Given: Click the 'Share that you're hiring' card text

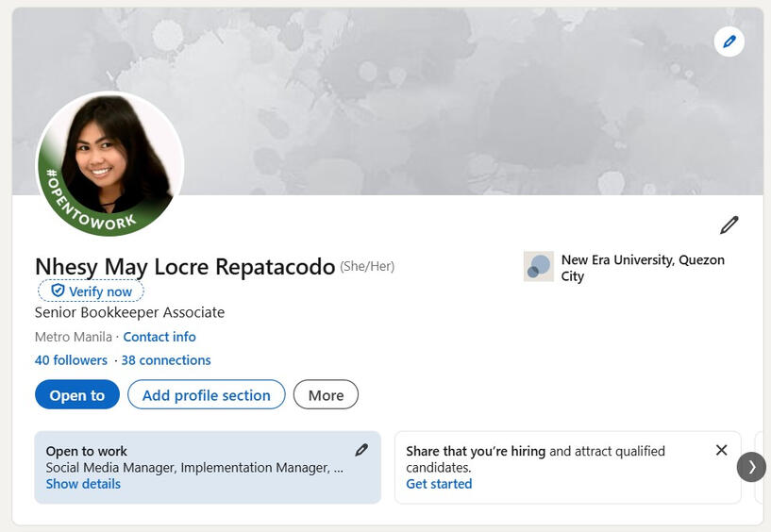Looking at the screenshot, I should coord(535,458).
